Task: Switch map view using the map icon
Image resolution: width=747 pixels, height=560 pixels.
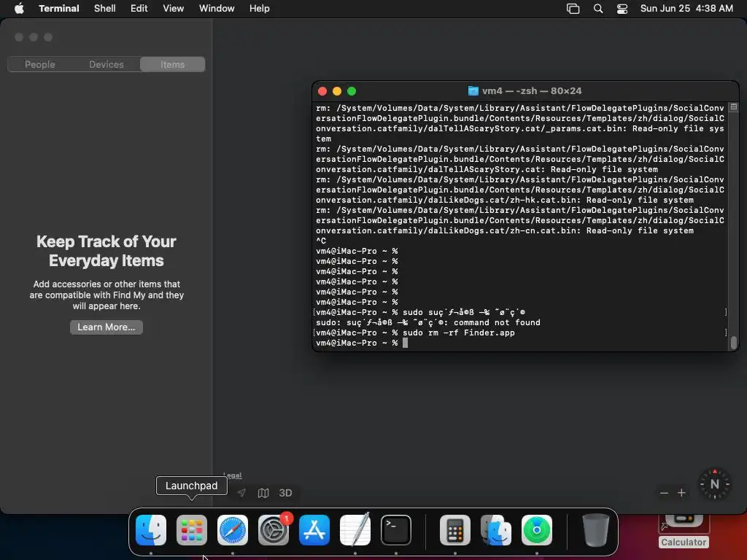Action: tap(263, 493)
